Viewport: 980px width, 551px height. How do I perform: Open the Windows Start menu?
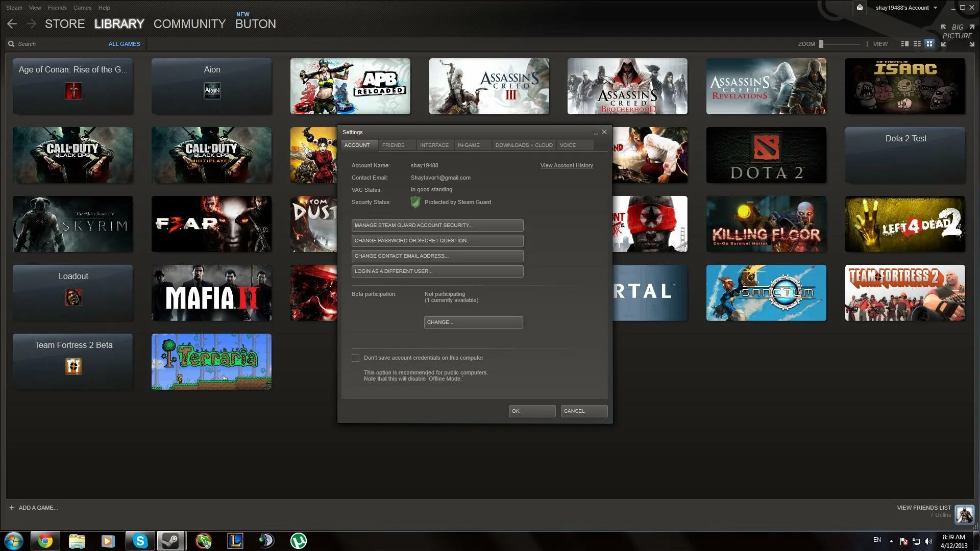point(14,540)
